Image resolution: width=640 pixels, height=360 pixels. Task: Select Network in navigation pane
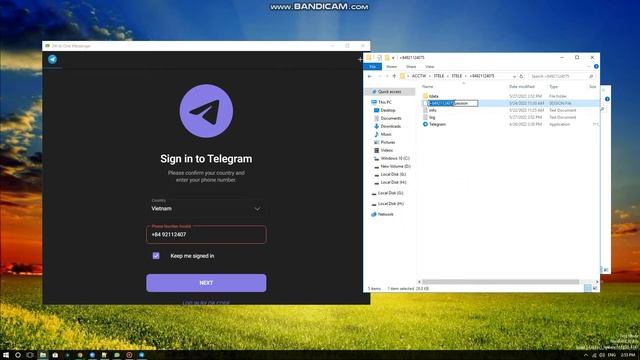(x=385, y=214)
